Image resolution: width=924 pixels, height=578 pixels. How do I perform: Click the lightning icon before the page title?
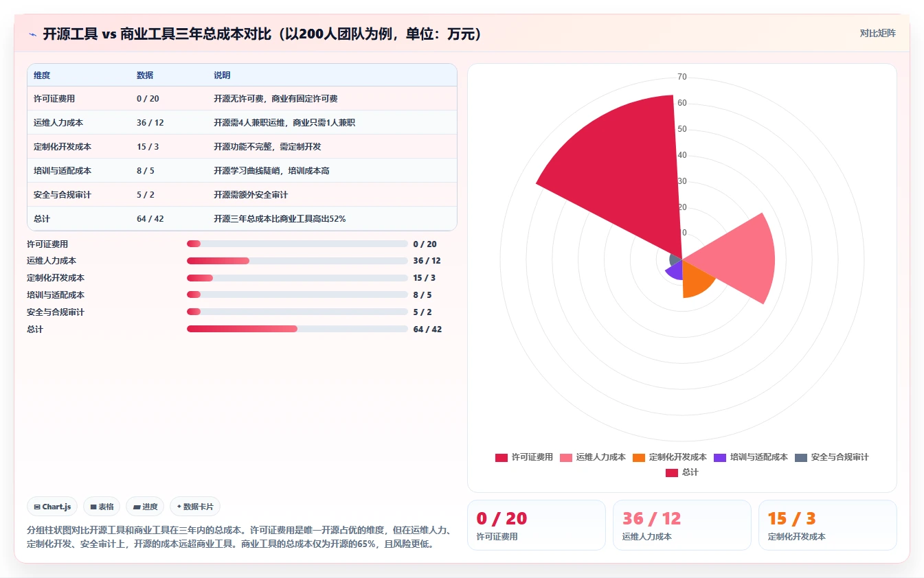coord(32,34)
